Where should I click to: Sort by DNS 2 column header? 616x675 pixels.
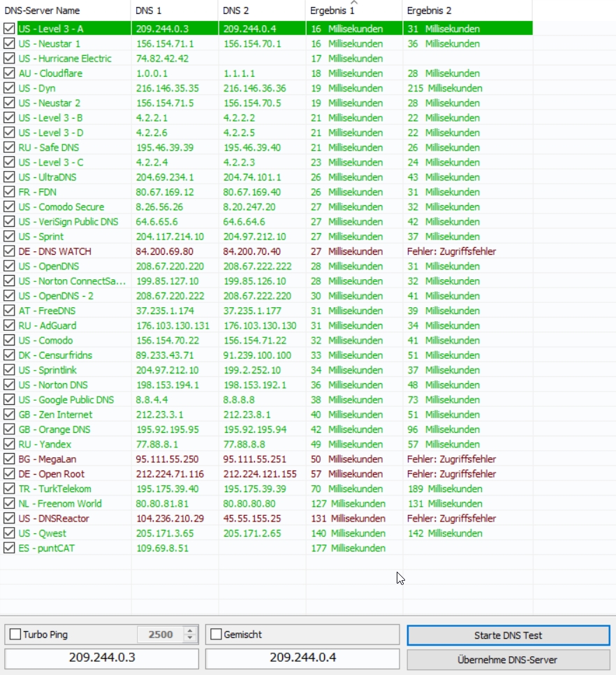[x=262, y=10]
